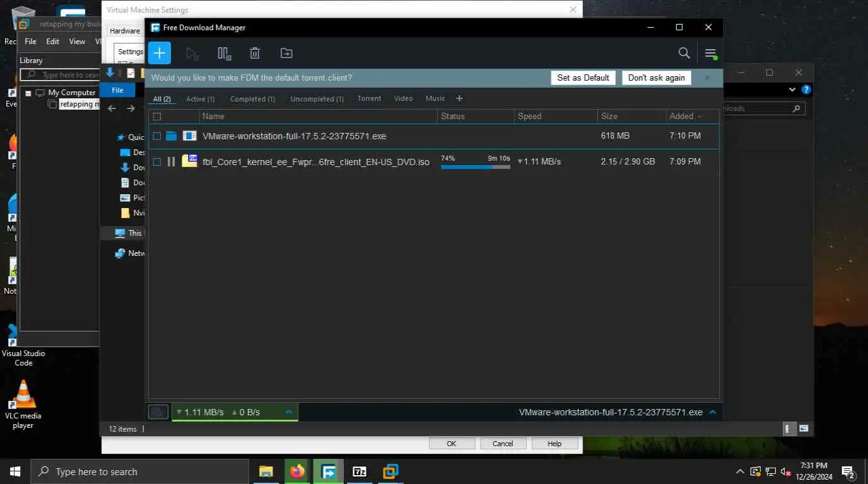Click the network tray icon
The width and height of the screenshot is (868, 484).
pyautogui.click(x=771, y=471)
